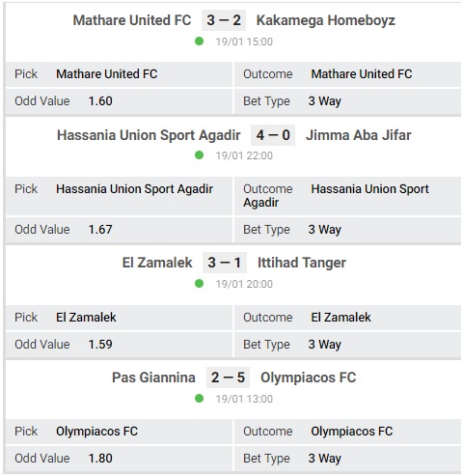Click the 19/01 20:00 match time
Viewport: 463px width, 476px height.
[244, 284]
